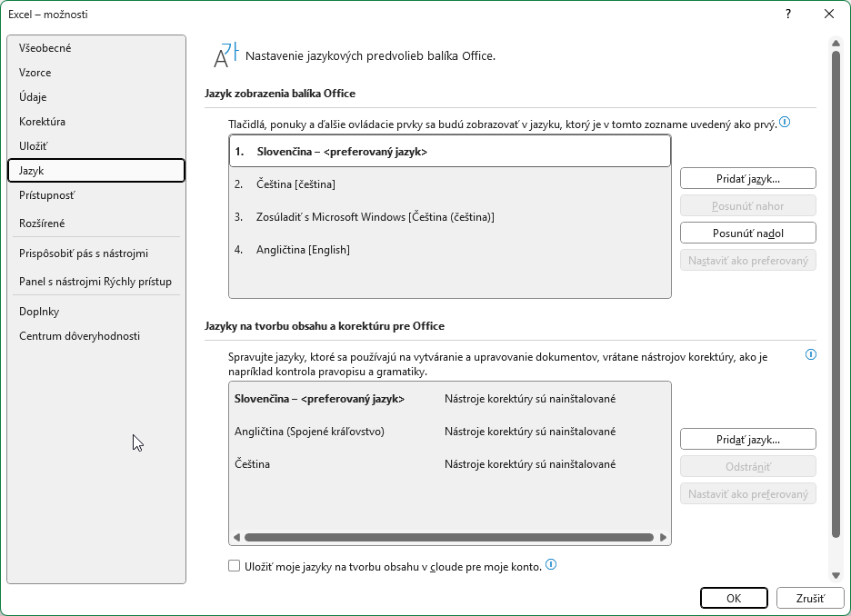Open Panel s nástrojmi Rýchly prístup settings

[96, 282]
